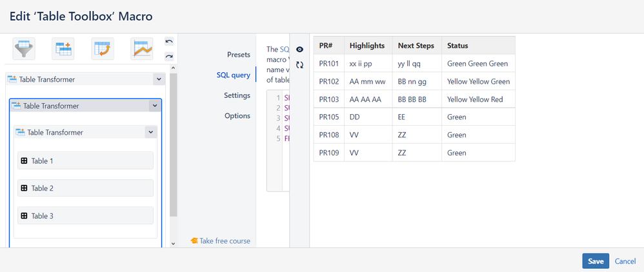Click the 'yy ll qq' next steps cell
This screenshot has height=272, width=644.
[x=417, y=64]
